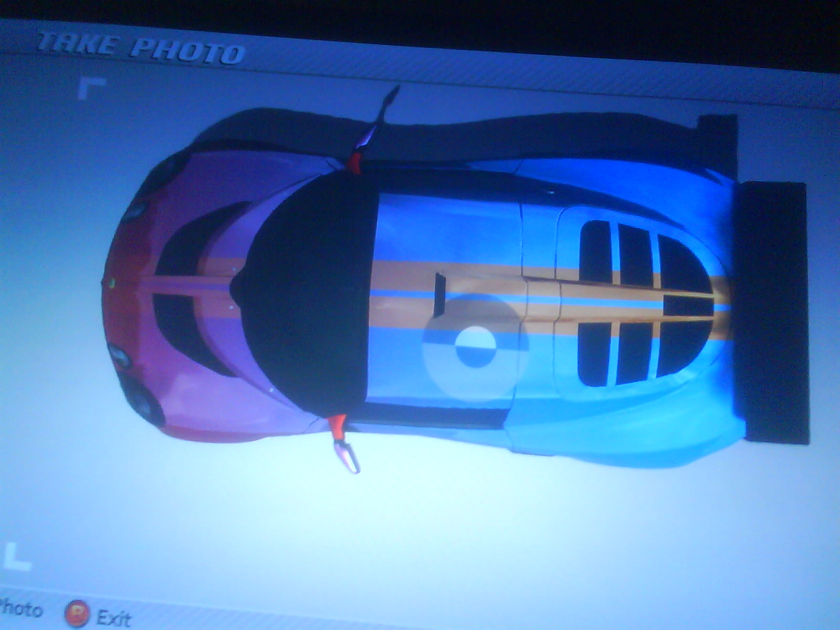840x630 pixels.
Task: Click the TAKE PHOTO title text
Action: click(142, 49)
